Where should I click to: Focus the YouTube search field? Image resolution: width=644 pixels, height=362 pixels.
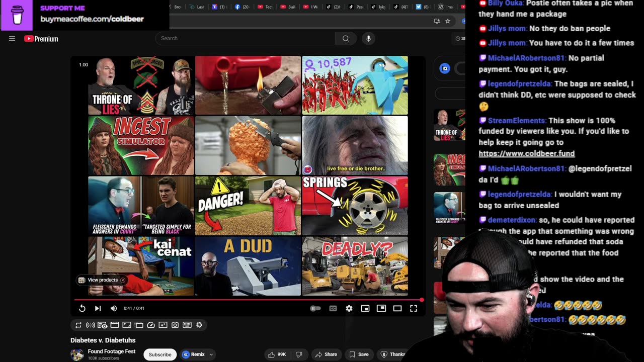click(245, 38)
